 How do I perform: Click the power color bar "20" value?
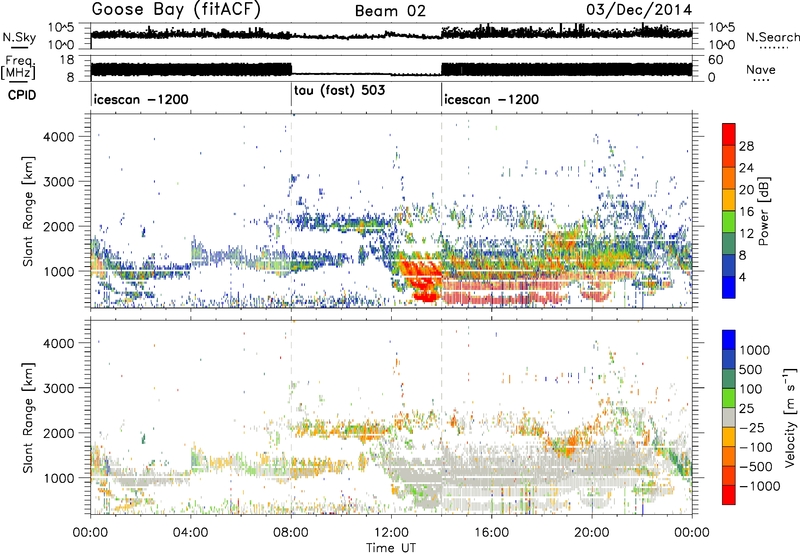(x=746, y=190)
